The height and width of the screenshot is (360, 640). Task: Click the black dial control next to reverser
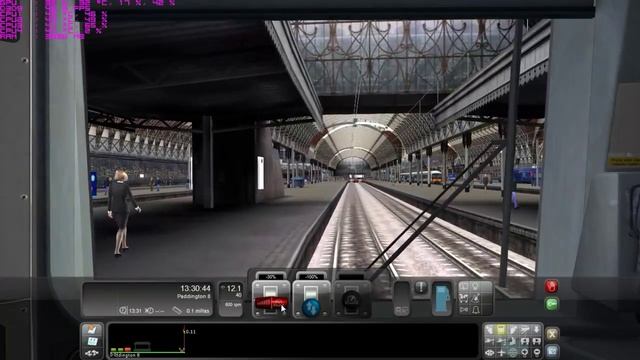351,301
